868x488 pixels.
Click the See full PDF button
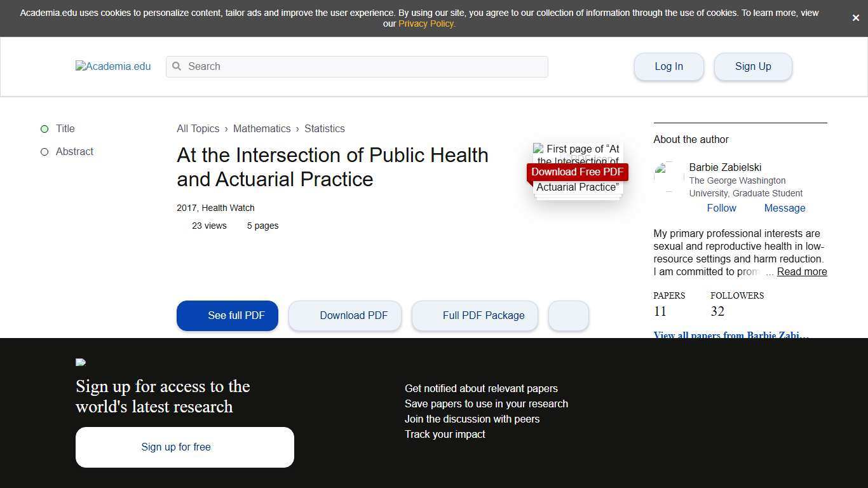pos(227,315)
